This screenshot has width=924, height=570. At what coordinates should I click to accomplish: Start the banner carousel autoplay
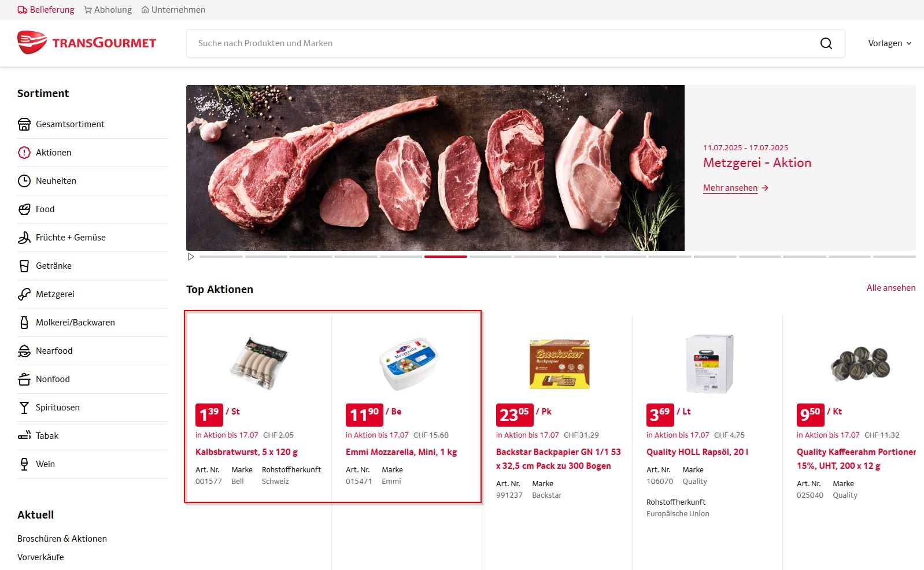pyautogui.click(x=191, y=257)
